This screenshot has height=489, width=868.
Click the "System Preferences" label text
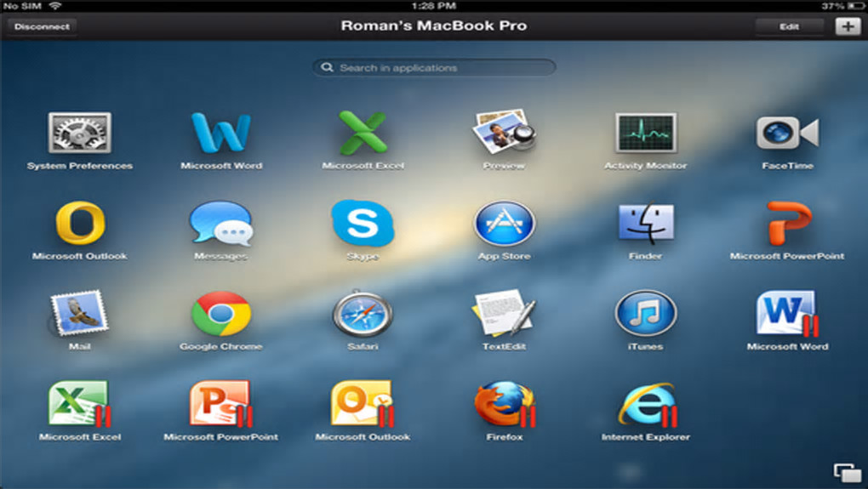pos(80,165)
